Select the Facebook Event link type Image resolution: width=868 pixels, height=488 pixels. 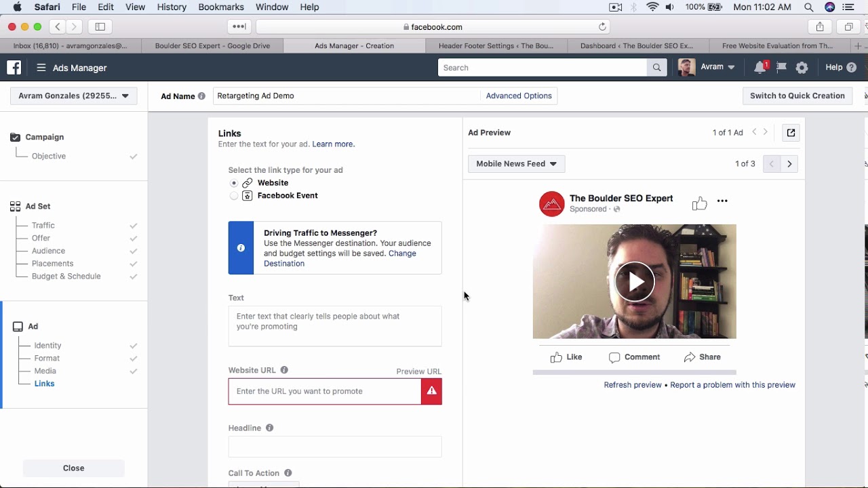[234, 196]
